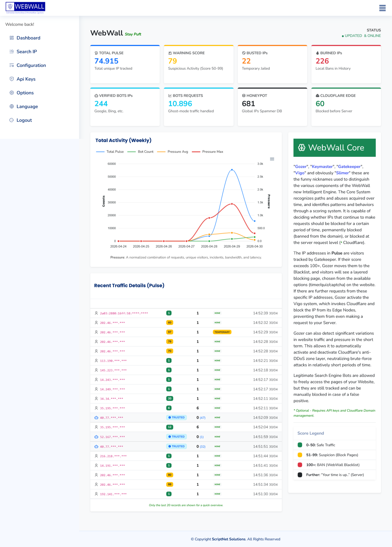
Task: Click the Logout arrow icon
Action: (12, 120)
